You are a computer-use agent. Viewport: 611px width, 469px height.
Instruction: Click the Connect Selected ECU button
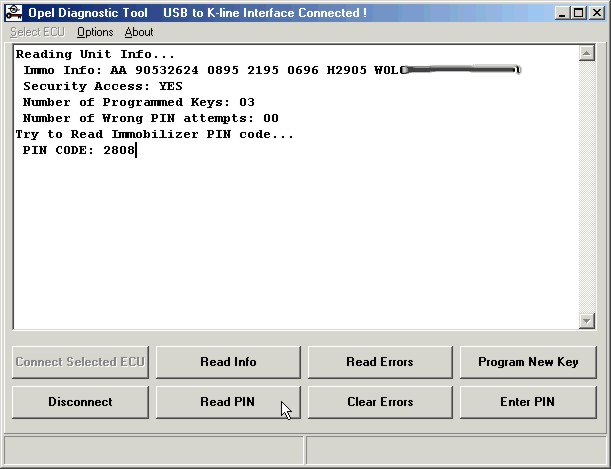point(80,362)
